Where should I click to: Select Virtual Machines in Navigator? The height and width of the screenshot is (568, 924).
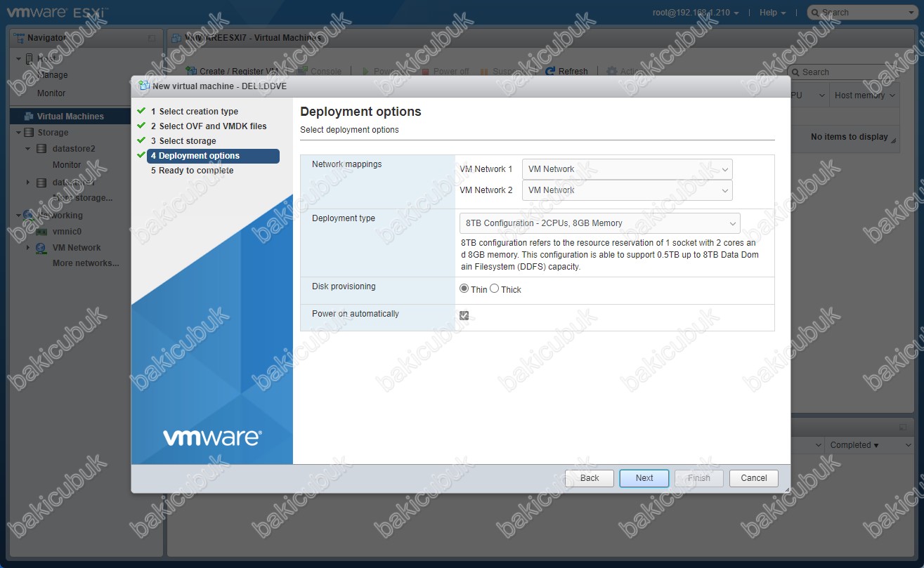coord(70,117)
